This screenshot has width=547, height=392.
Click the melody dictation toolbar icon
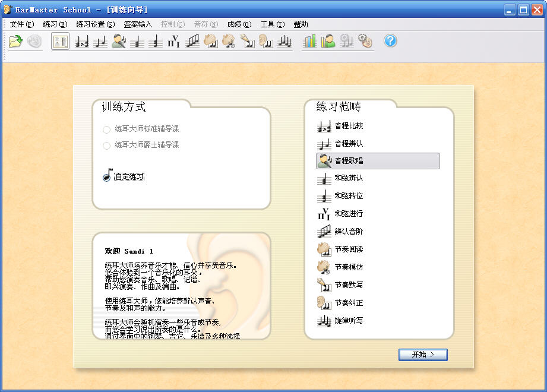[x=284, y=41]
